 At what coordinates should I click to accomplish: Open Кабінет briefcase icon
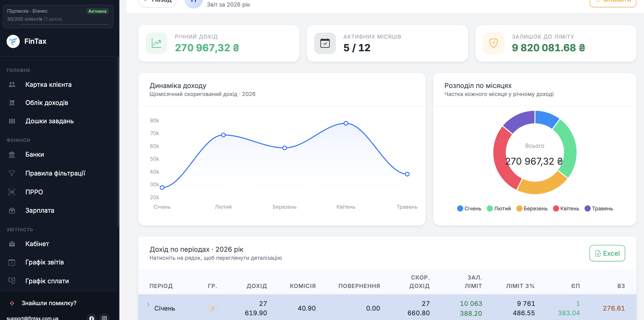tap(12, 244)
